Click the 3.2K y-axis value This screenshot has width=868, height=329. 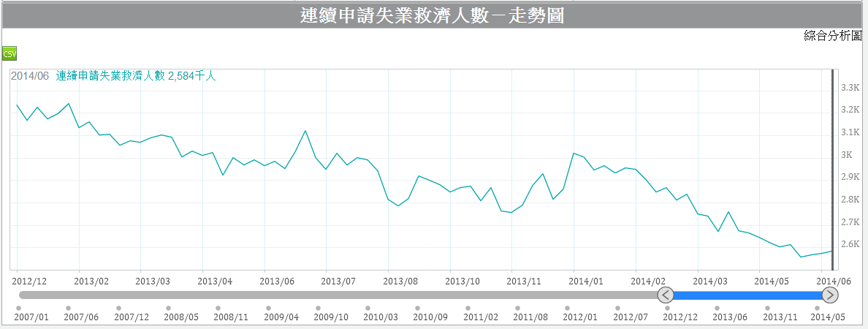pos(850,110)
